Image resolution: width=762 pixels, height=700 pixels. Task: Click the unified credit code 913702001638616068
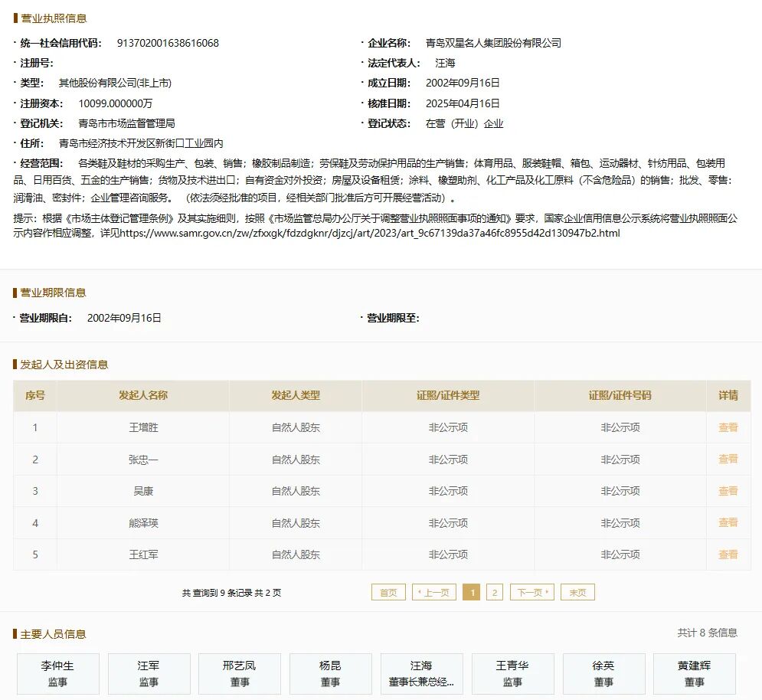(x=168, y=43)
